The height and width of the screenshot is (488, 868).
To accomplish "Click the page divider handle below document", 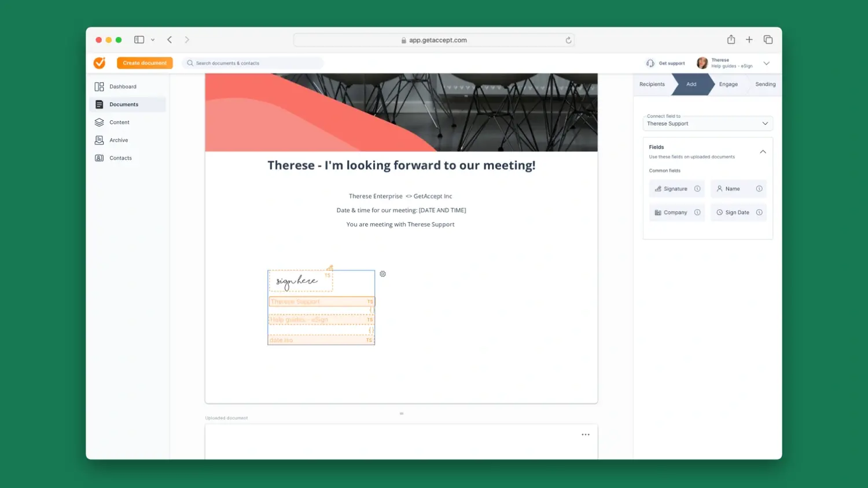I will (402, 413).
